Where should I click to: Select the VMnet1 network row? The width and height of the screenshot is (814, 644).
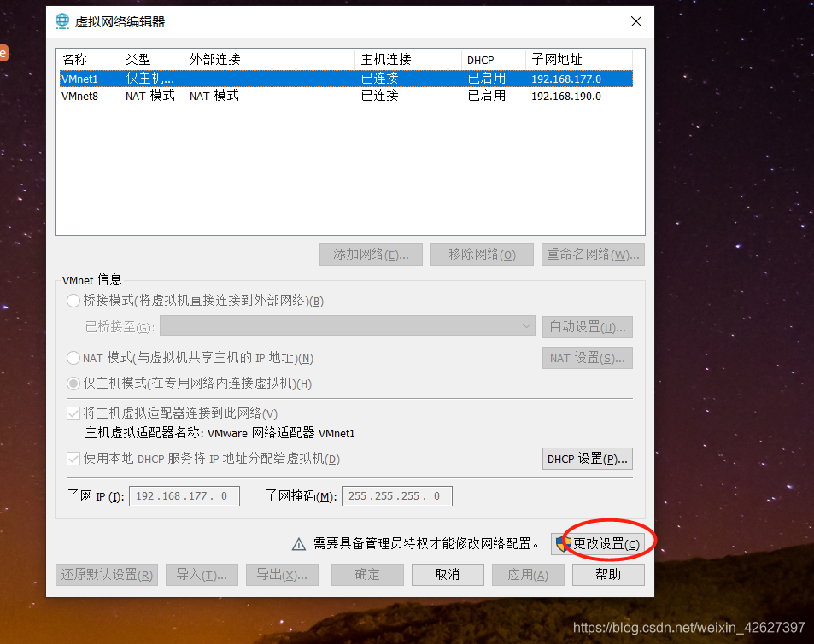pyautogui.click(x=346, y=79)
